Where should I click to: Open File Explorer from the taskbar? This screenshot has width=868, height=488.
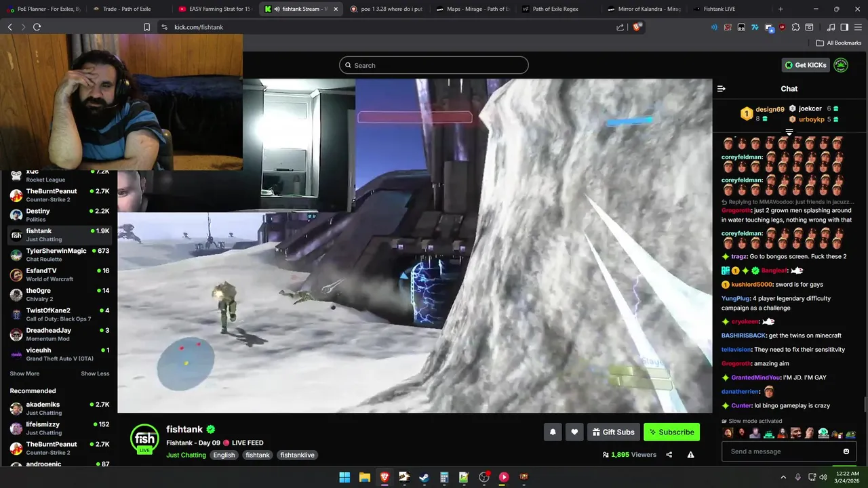[x=364, y=477]
